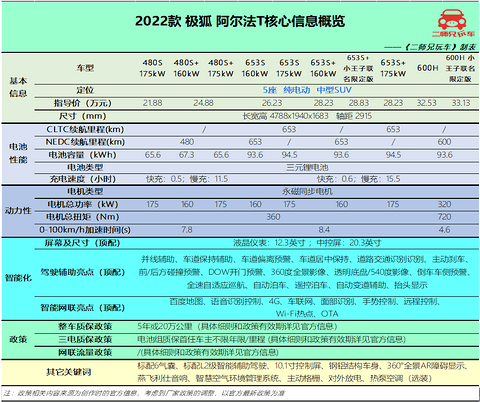Select the 480S 175kW model header
480x402 pixels.
pos(152,68)
